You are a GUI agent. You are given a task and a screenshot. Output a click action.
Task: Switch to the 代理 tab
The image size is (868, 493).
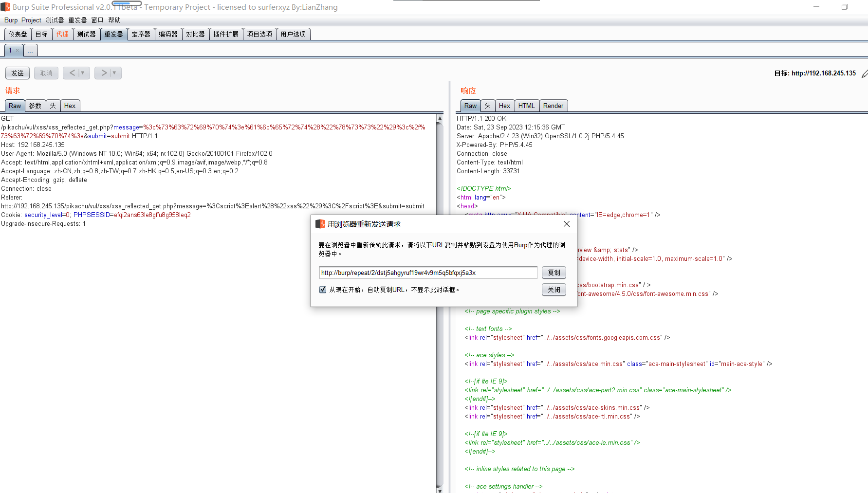click(63, 34)
